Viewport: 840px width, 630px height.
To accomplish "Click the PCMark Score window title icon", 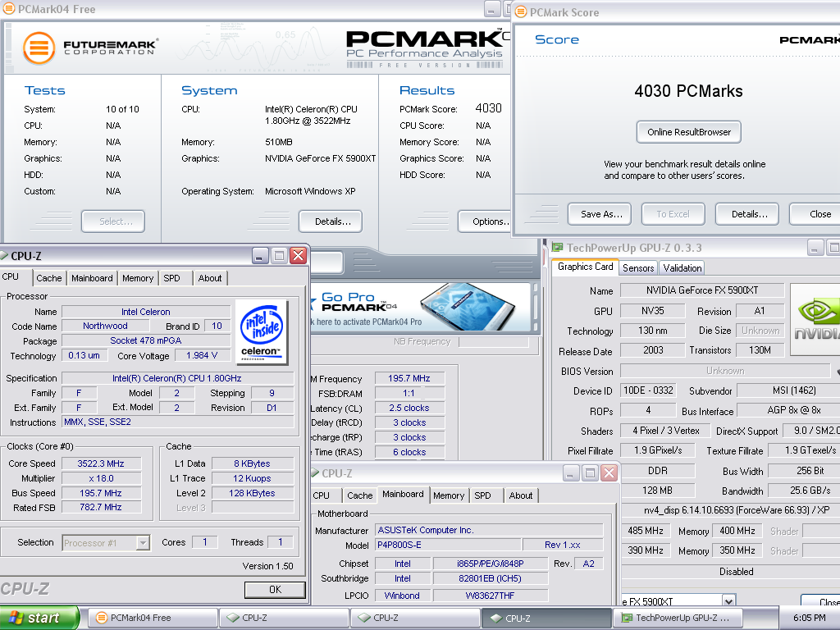I will click(520, 11).
